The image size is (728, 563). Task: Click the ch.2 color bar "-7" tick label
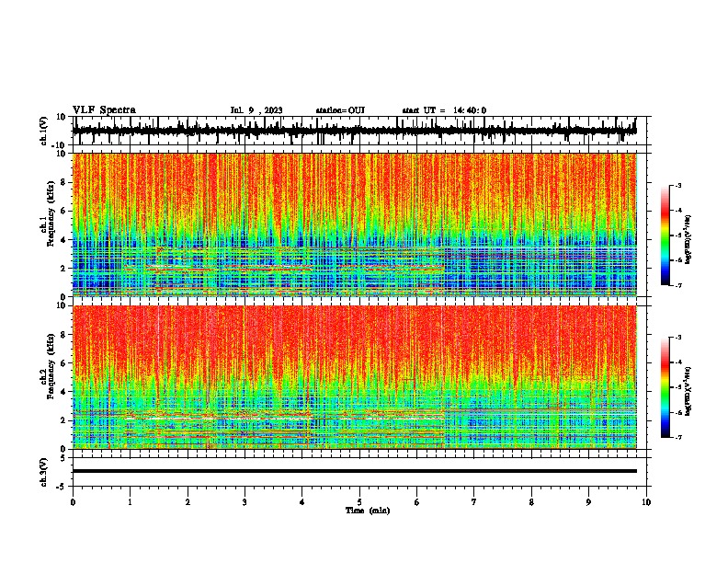coord(677,438)
